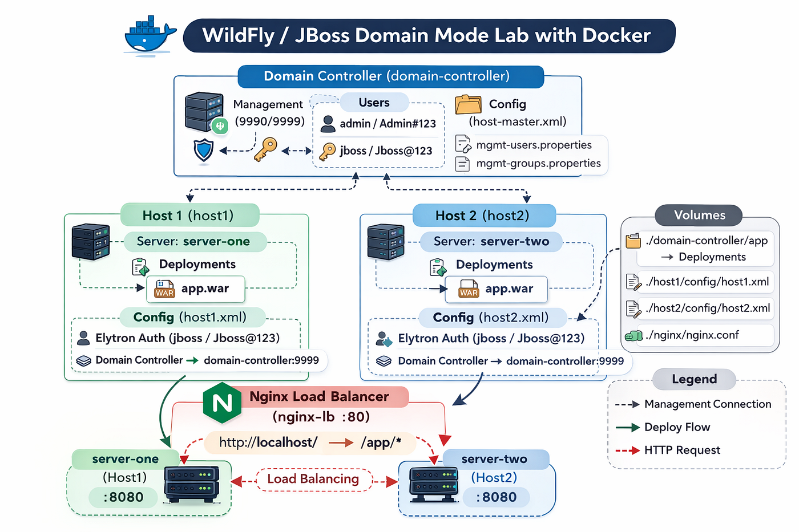Click the Legend header label
Screen dimensions: 799x532
point(694,379)
